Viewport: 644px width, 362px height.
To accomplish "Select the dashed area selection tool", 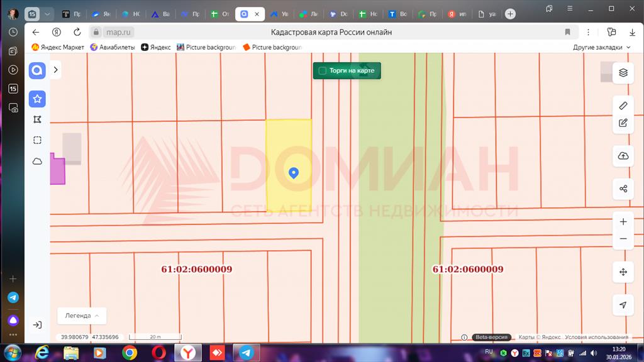I will [x=37, y=140].
